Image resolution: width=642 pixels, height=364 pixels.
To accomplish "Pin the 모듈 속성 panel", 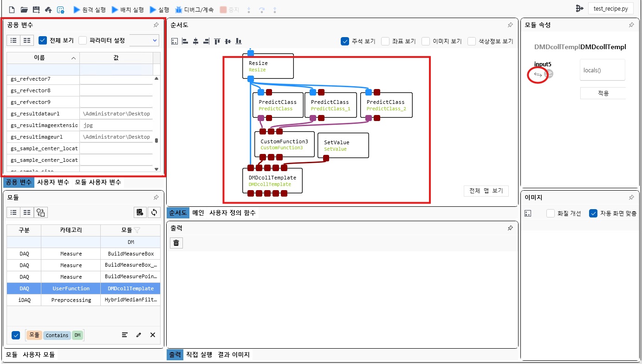I will pyautogui.click(x=631, y=25).
